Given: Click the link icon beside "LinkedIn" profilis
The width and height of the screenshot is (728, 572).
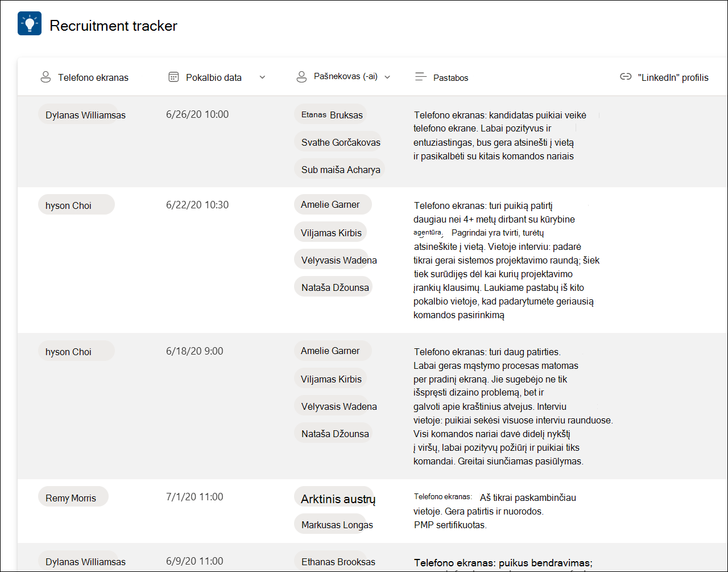Looking at the screenshot, I should 626,77.
